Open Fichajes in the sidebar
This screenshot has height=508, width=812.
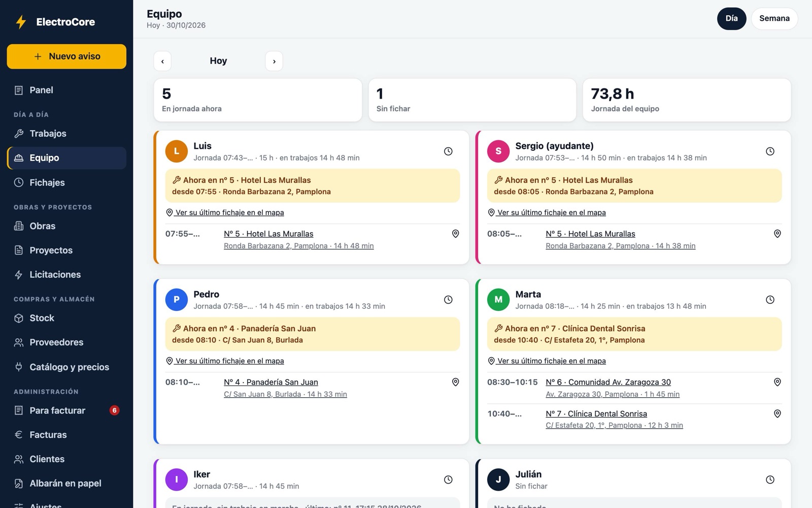[x=66, y=182]
